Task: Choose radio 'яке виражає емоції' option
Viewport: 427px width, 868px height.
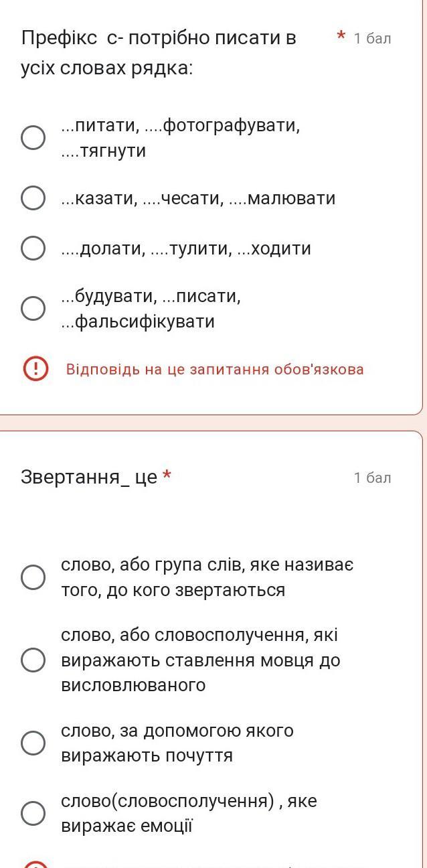Action: pyautogui.click(x=33, y=813)
